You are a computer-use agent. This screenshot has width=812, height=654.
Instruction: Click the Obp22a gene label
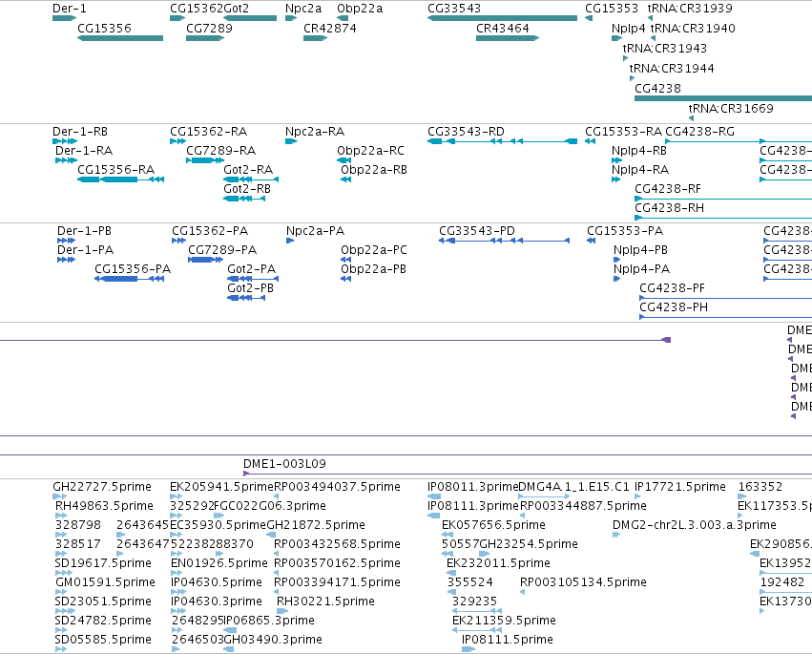(360, 9)
